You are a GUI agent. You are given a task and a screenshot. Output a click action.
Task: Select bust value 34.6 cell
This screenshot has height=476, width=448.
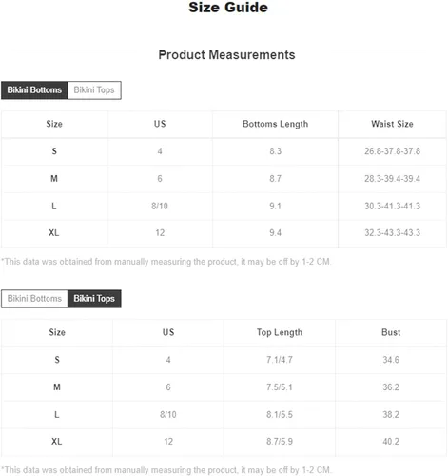pos(391,360)
